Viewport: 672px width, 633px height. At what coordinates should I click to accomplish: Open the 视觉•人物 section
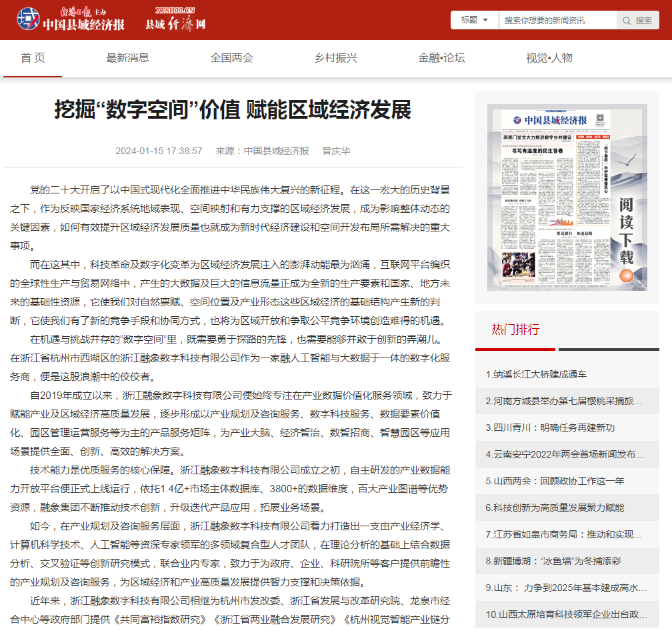click(549, 58)
